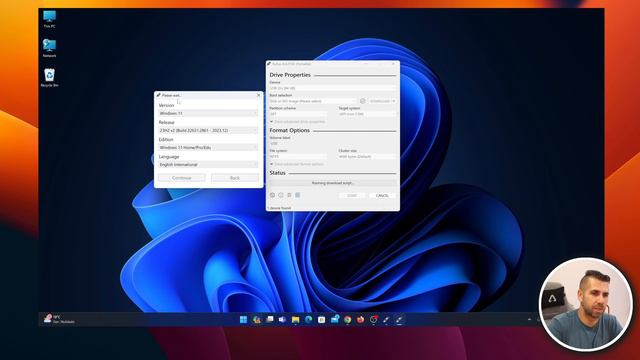This screenshot has height=360, width=640.
Task: Open the weather widget on the taskbar
Action: point(59,319)
